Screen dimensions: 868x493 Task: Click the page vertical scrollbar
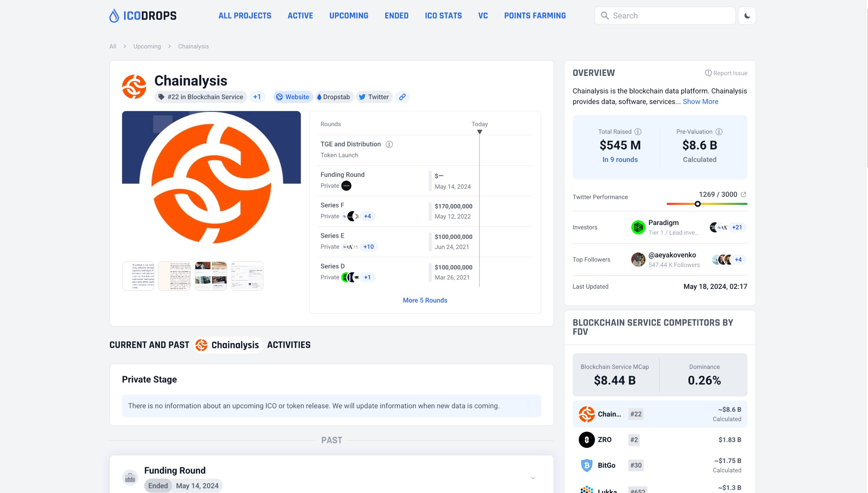coord(866,88)
